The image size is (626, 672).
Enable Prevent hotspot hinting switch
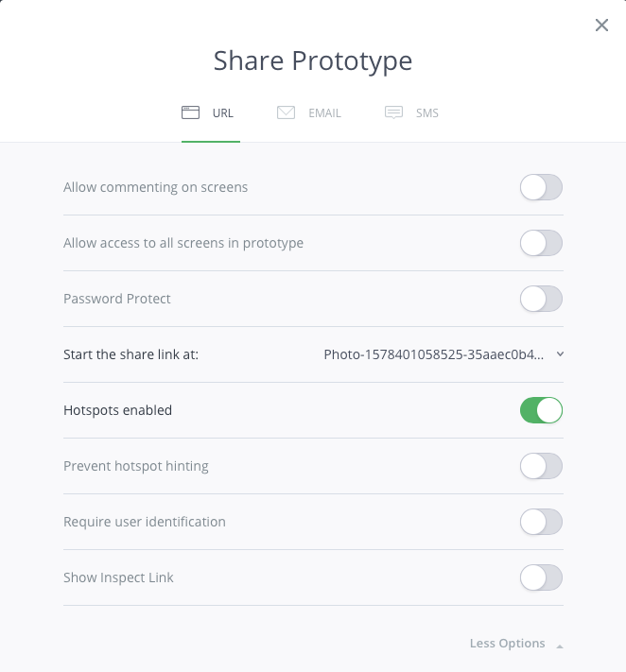coord(541,466)
